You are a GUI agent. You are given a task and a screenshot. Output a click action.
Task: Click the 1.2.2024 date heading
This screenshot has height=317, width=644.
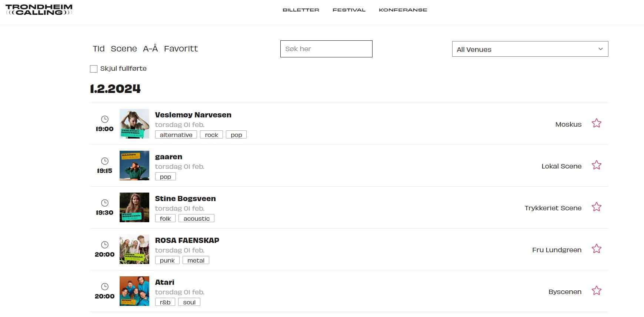[x=115, y=89]
